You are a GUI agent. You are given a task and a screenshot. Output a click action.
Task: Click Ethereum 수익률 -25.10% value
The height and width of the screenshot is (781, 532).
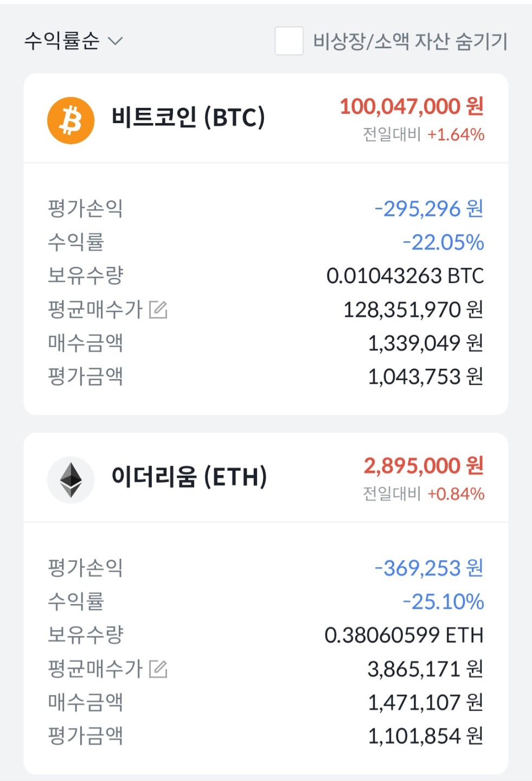[443, 602]
